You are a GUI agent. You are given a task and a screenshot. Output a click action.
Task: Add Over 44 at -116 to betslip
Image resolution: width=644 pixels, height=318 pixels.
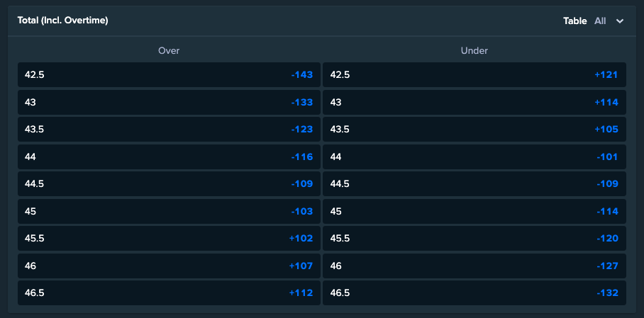pyautogui.click(x=169, y=157)
